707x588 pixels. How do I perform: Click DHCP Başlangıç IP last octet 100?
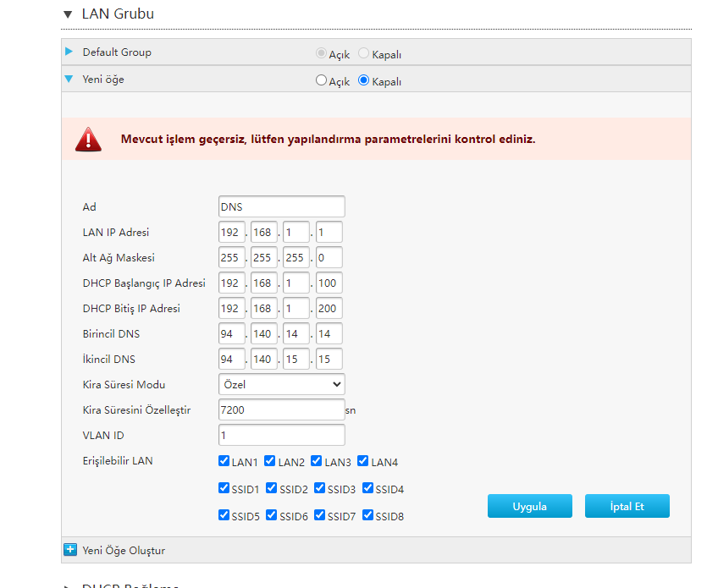pos(329,283)
